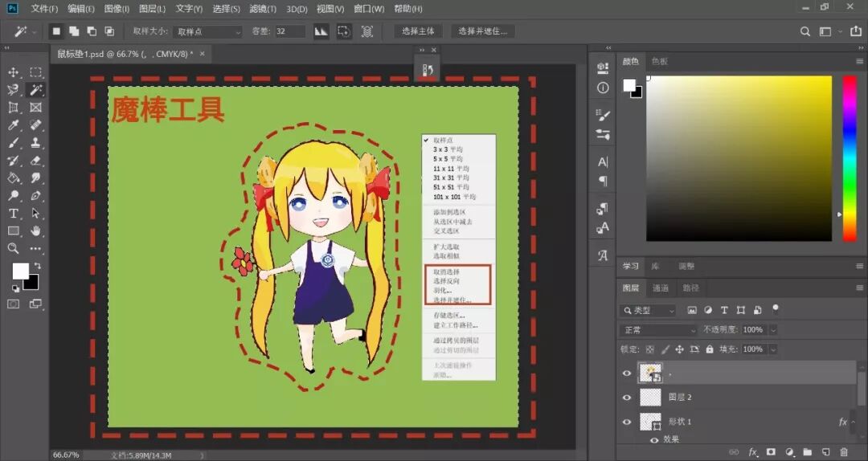Select the Rectangle shape tool
Screen dimensions: 868x461
coord(14,230)
